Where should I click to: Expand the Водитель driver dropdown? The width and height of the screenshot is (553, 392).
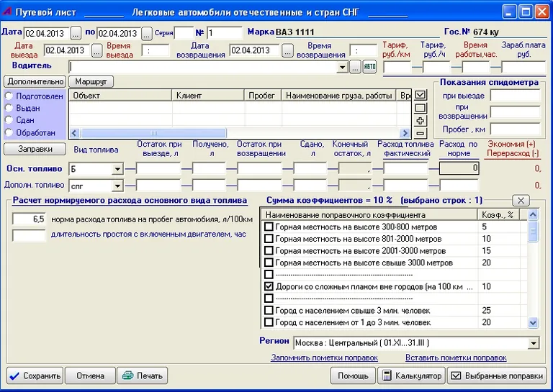(342, 67)
